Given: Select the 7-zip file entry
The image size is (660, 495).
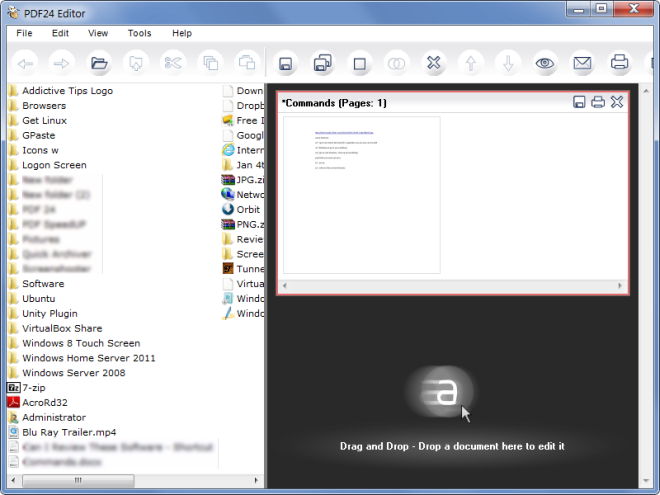Looking at the screenshot, I should click(x=27, y=388).
